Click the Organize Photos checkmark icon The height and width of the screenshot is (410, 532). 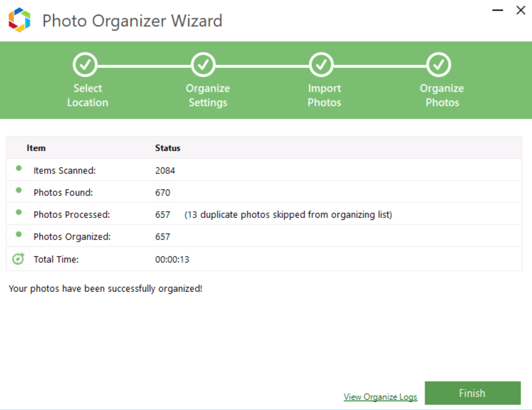pos(438,64)
